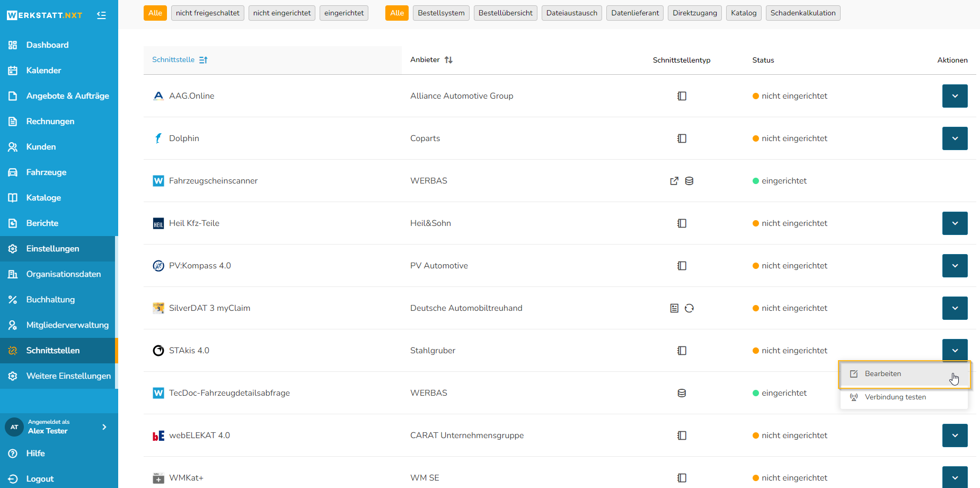Screen dimensions: 980x488
Task: Click the Kataloge book icon
Action: [13, 198]
